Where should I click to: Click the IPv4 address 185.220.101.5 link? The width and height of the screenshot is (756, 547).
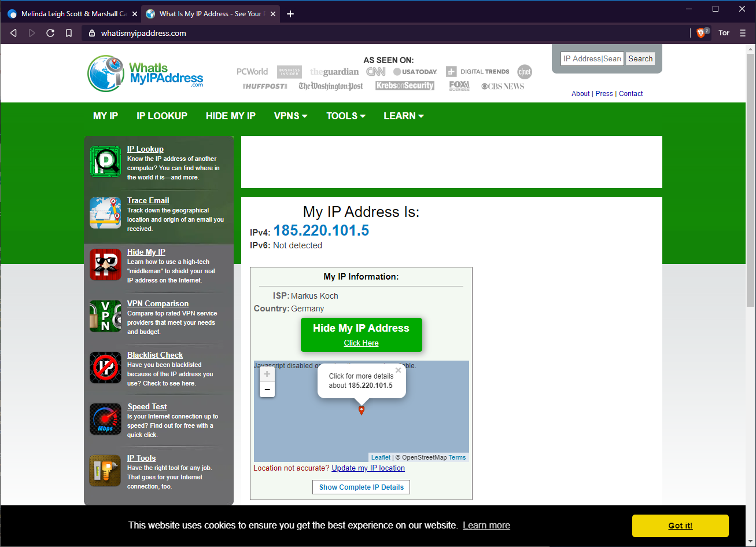pos(321,230)
